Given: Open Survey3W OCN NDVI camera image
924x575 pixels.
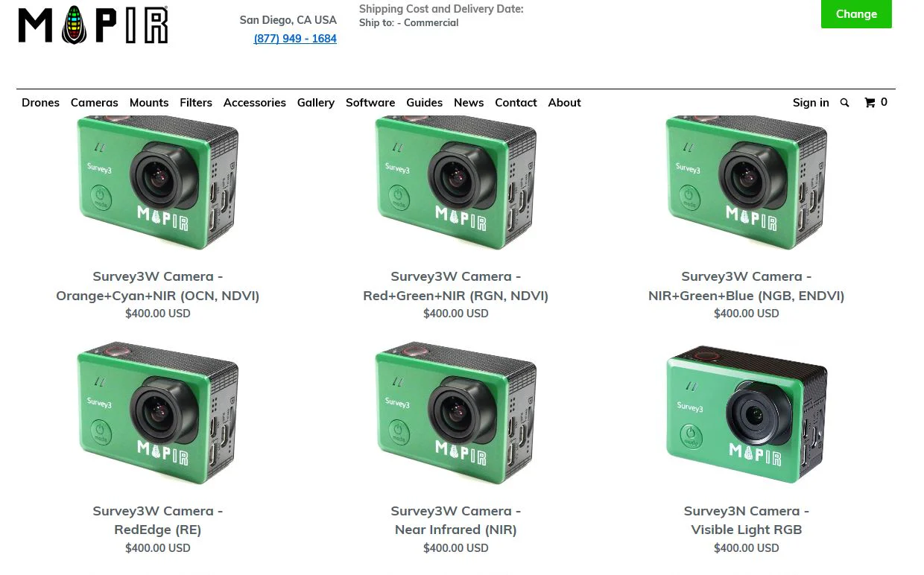Looking at the screenshot, I should pos(158,182).
